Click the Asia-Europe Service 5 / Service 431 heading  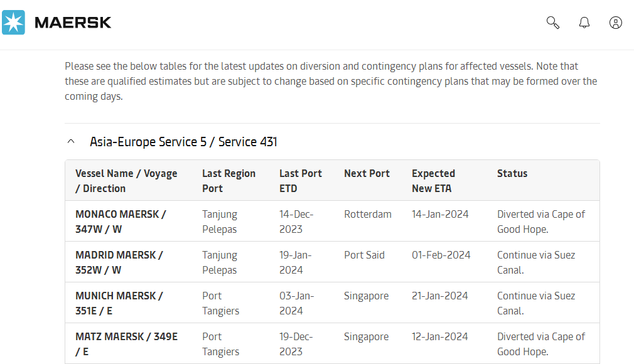pyautogui.click(x=183, y=142)
